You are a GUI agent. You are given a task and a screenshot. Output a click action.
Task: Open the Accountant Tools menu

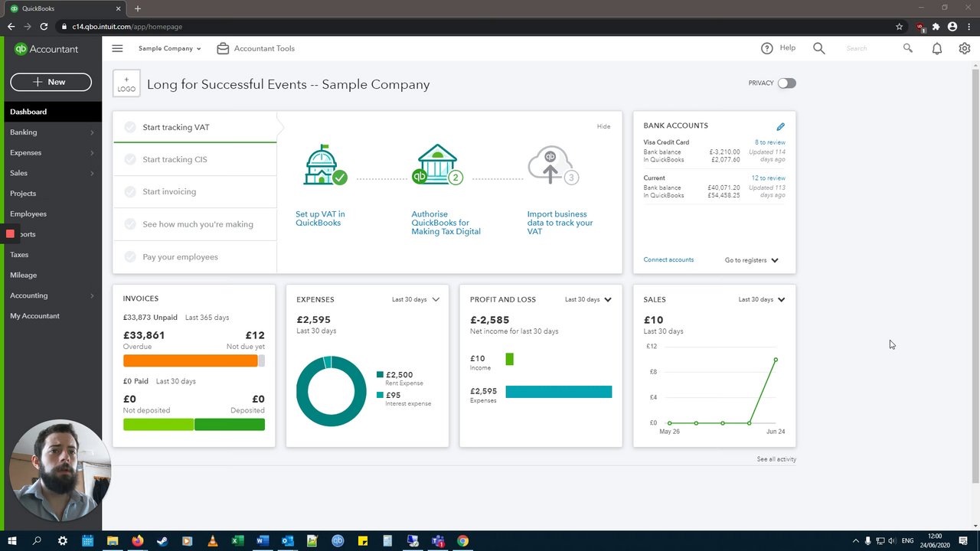(256, 48)
